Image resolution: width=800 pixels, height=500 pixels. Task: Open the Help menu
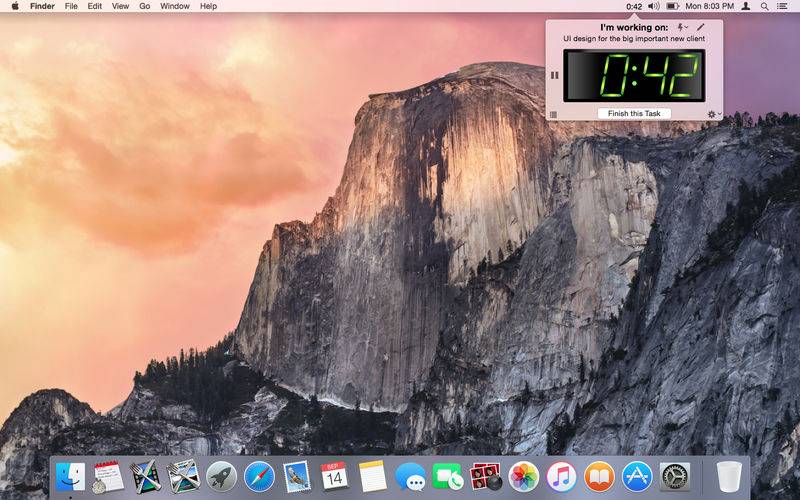[208, 6]
